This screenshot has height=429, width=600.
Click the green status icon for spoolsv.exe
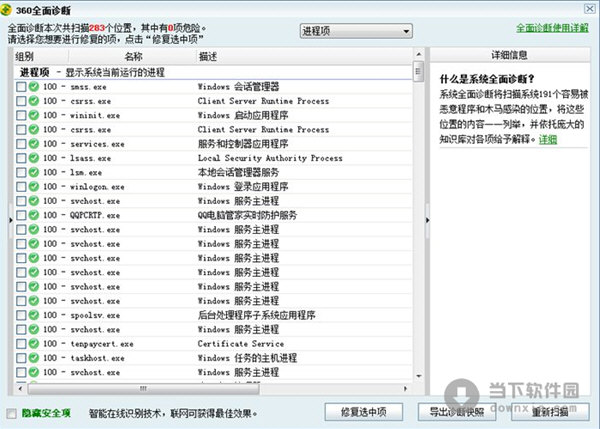(34, 315)
